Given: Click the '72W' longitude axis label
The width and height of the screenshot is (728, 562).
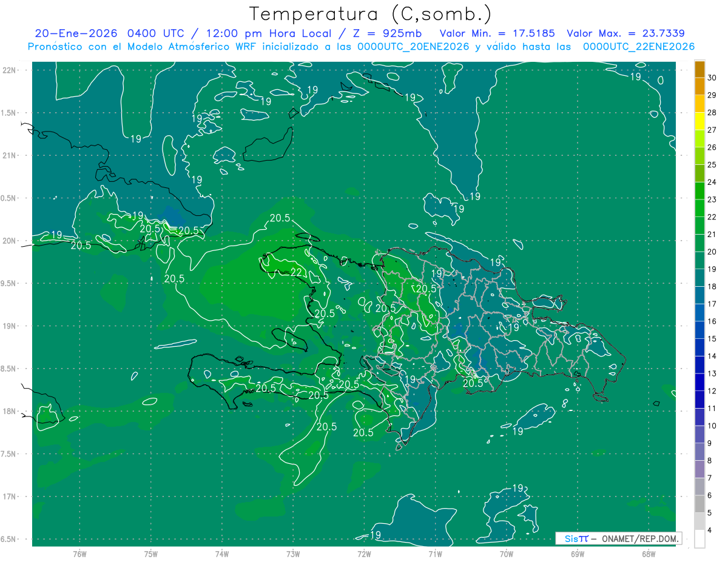Looking at the screenshot, I should pyautogui.click(x=364, y=554).
